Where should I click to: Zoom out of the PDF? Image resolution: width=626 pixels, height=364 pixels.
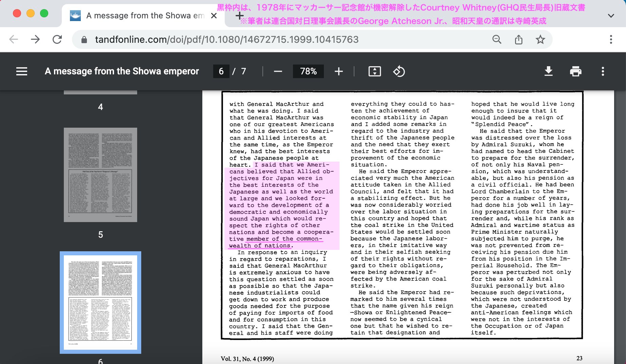(278, 71)
